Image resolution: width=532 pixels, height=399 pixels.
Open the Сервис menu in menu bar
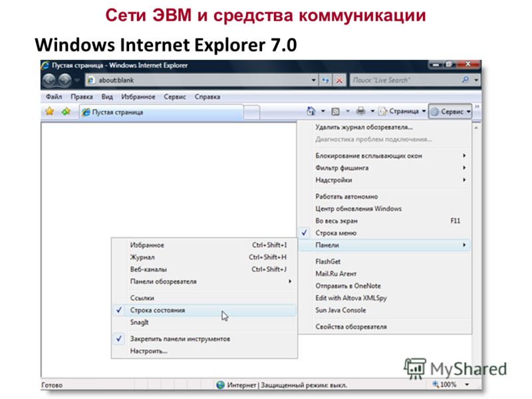175,97
